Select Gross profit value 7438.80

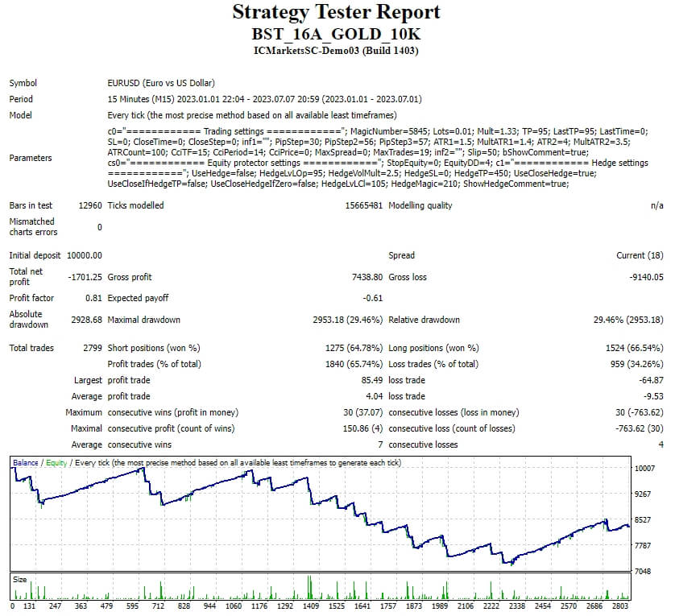click(367, 277)
